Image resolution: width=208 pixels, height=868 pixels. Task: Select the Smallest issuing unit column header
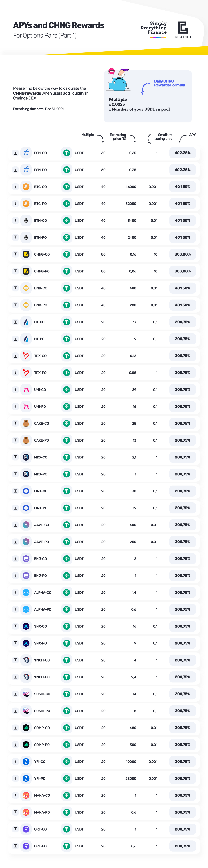pos(163,136)
